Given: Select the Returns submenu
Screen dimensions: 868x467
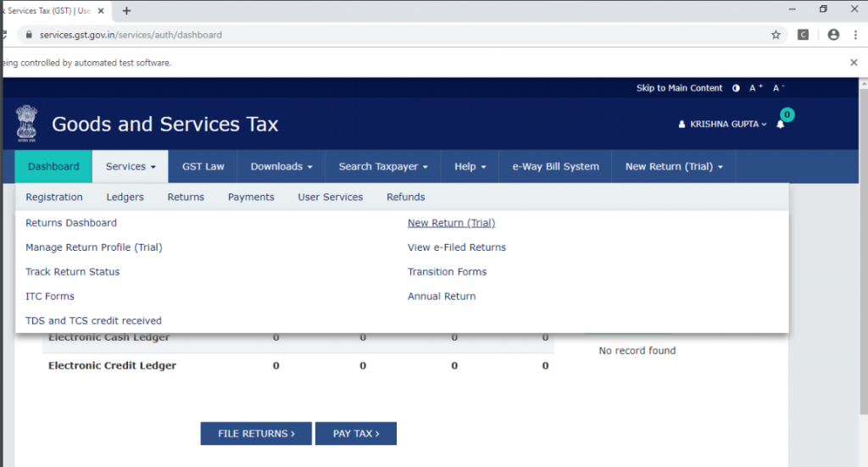Looking at the screenshot, I should 186,197.
